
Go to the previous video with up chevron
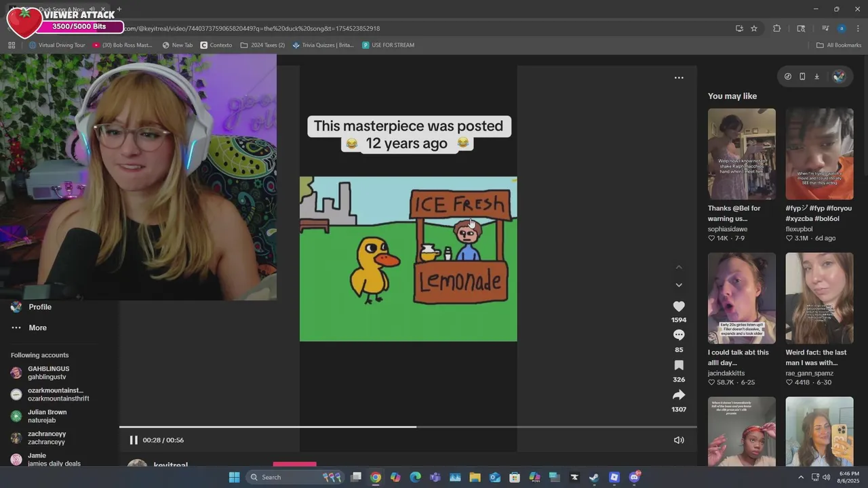(x=679, y=267)
